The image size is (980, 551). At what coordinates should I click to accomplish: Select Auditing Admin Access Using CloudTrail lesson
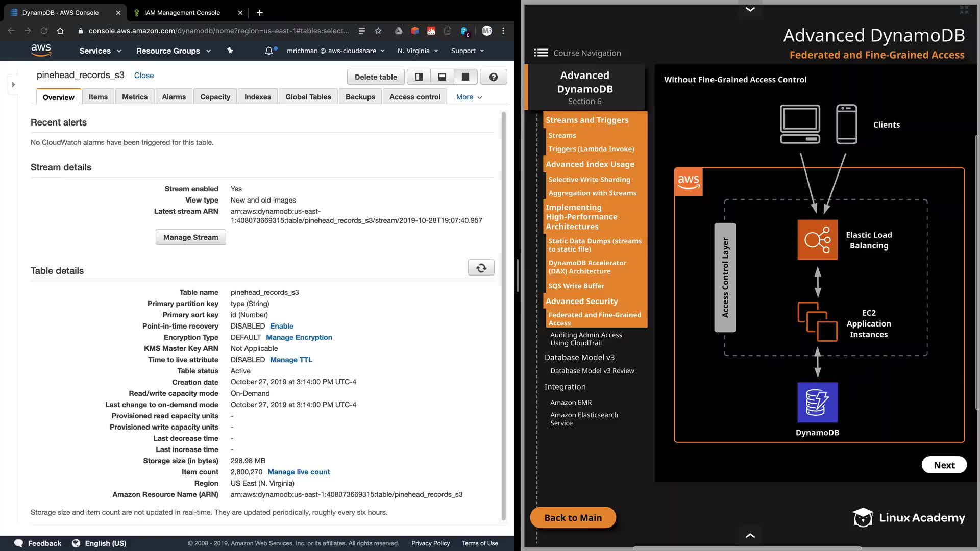tap(585, 339)
